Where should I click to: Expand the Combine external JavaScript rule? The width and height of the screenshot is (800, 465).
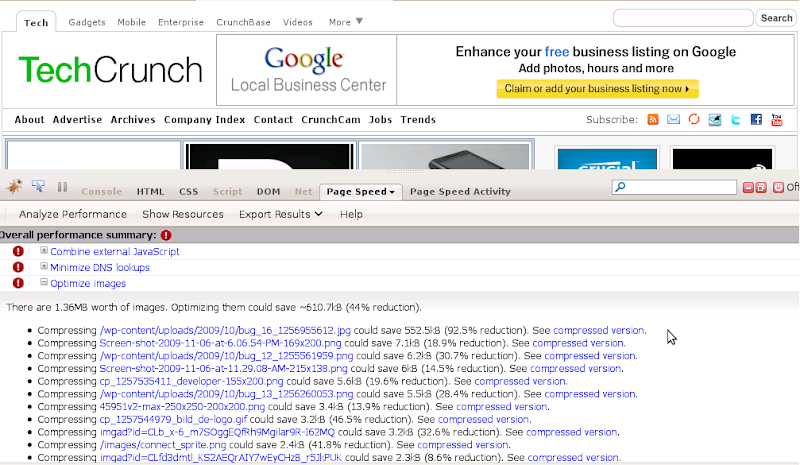click(x=44, y=250)
